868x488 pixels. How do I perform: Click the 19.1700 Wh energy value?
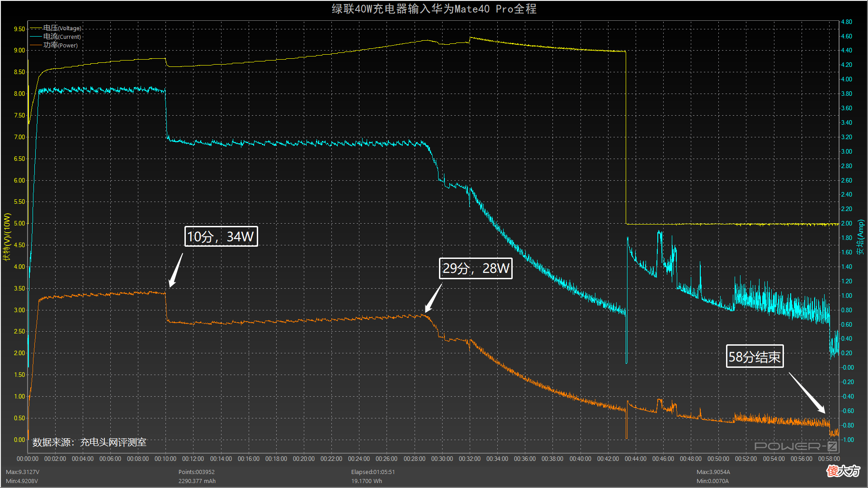(367, 481)
